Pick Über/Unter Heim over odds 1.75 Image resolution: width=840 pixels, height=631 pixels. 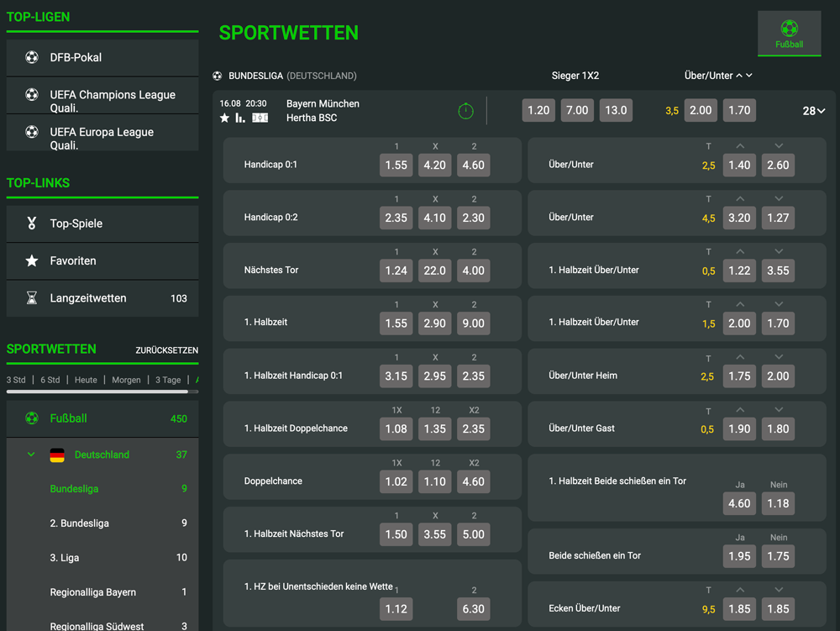point(739,376)
